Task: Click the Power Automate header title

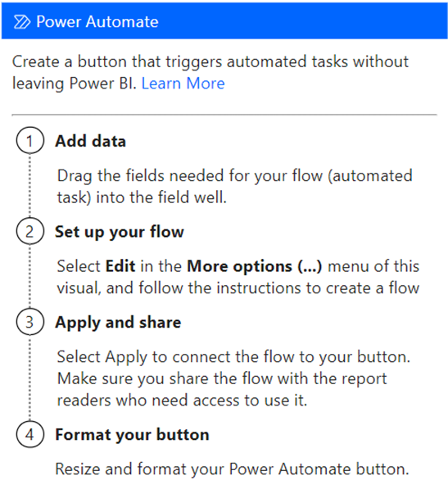Action: pyautogui.click(x=97, y=22)
